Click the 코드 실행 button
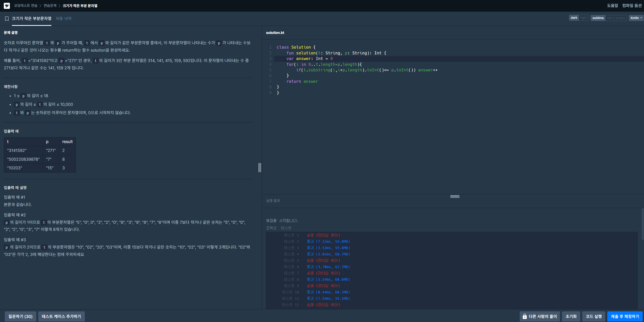Screen dimensions: 644x322 click(x=593, y=316)
